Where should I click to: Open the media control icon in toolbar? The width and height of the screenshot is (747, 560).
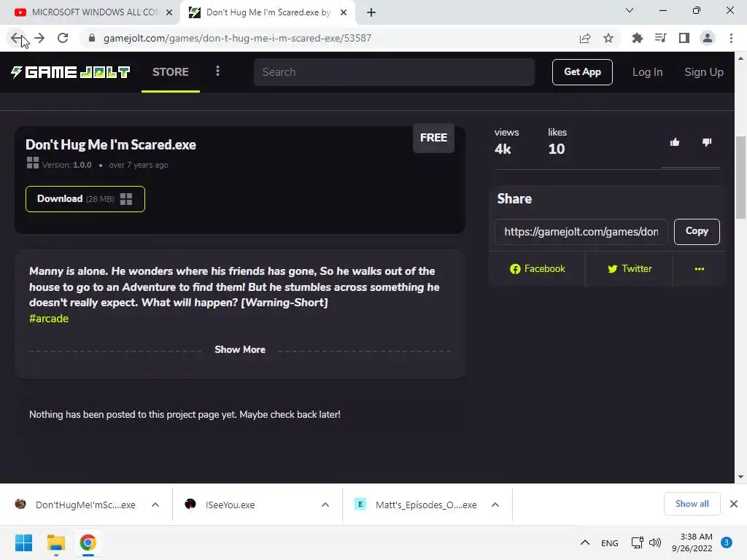(x=661, y=38)
